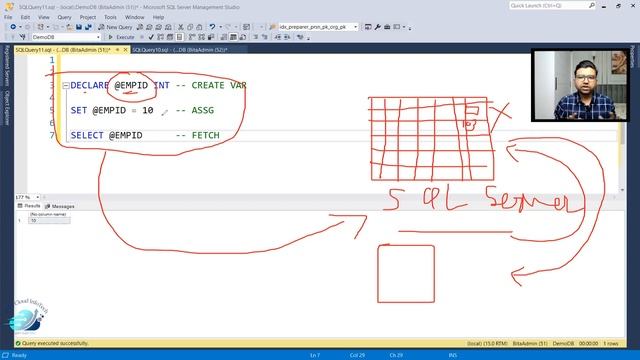The width and height of the screenshot is (640, 360).
Task: Click the Display Estimated Execution Plan icon
Action: (x=160, y=37)
